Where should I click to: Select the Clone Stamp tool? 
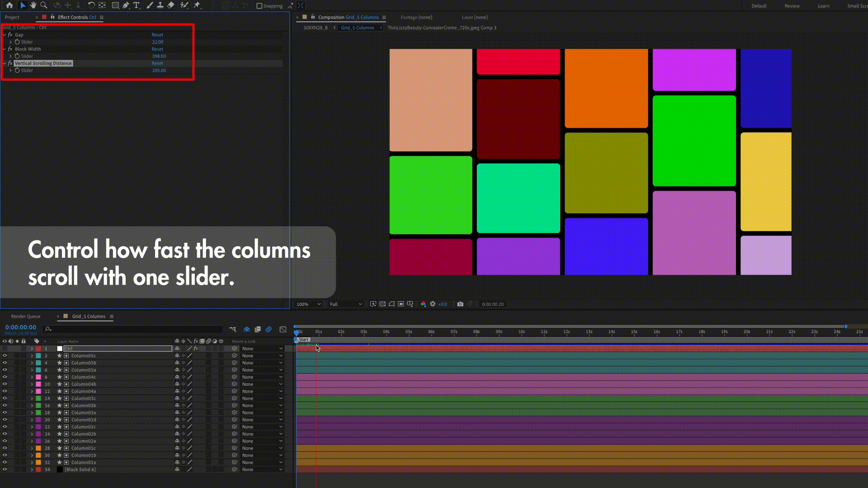click(x=160, y=5)
